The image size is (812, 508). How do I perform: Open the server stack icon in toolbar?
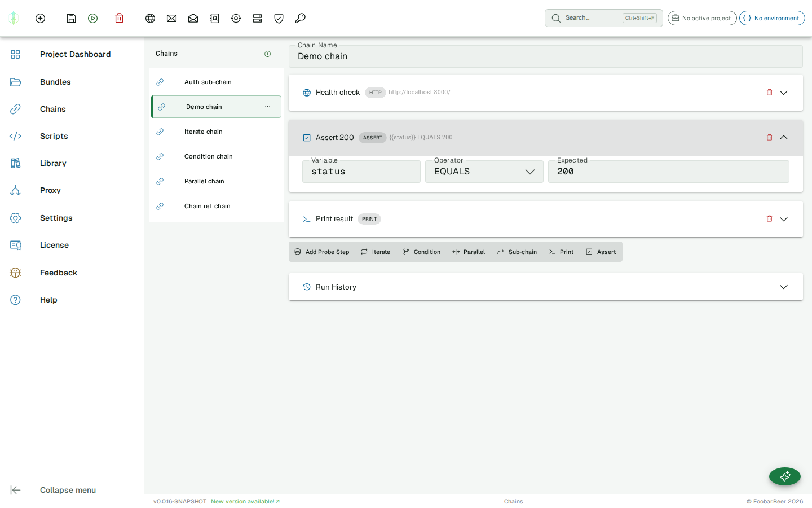click(x=257, y=18)
